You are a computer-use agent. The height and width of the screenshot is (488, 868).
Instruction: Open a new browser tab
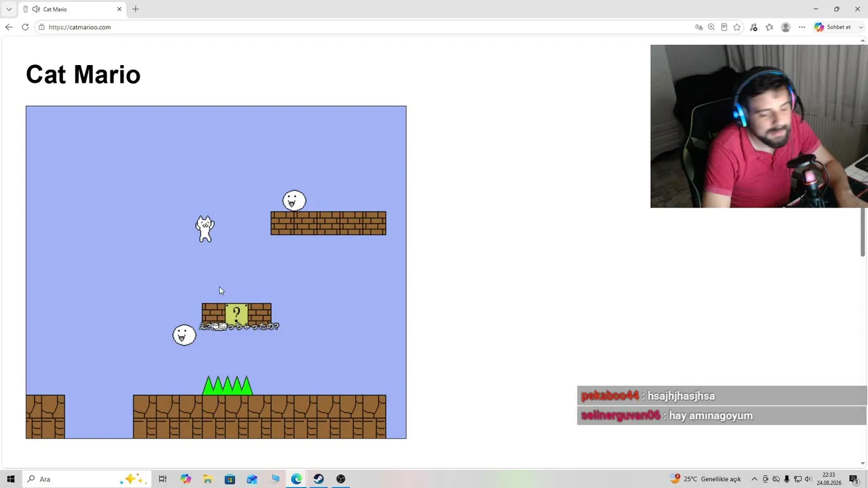[x=136, y=9]
